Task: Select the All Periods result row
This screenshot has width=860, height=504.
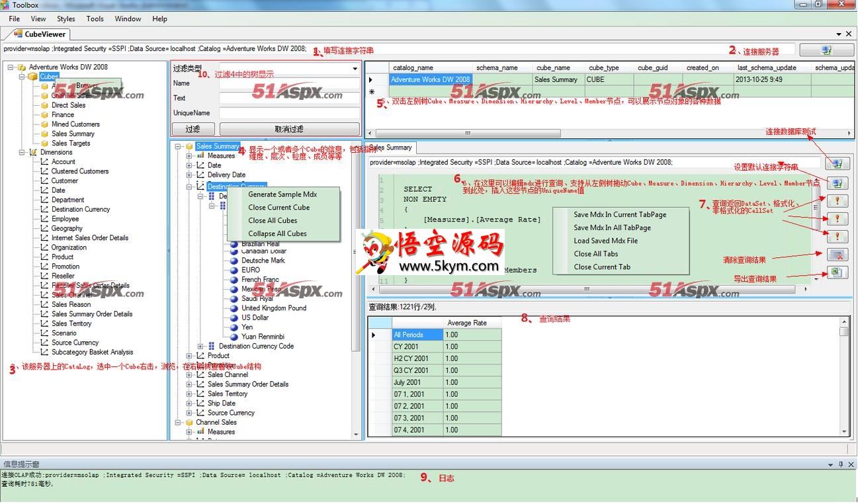Action: click(417, 335)
